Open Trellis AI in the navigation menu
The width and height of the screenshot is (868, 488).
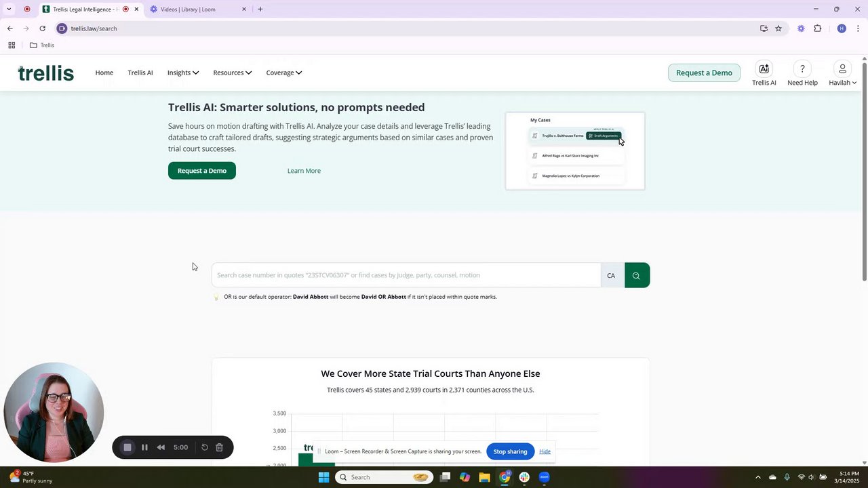click(x=140, y=73)
